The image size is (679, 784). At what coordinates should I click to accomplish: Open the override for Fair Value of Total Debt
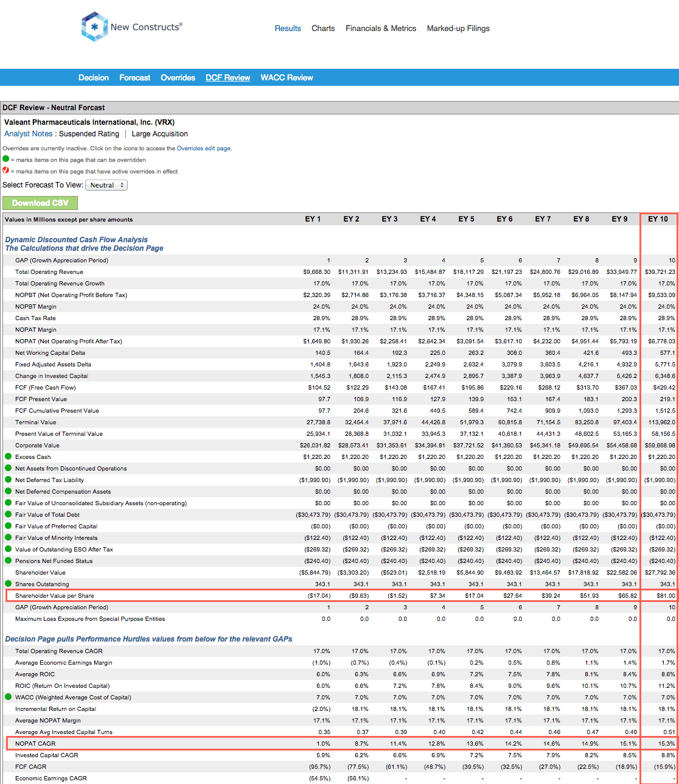[x=8, y=514]
